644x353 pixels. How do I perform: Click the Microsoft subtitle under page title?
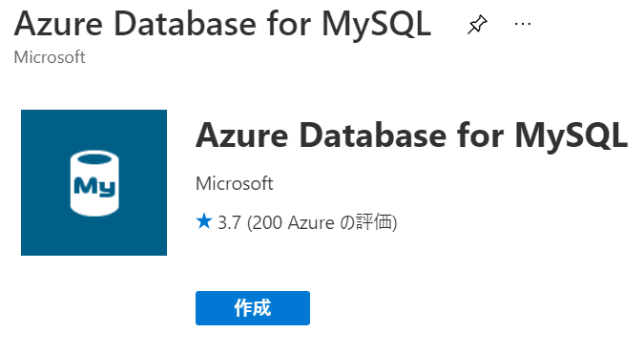50,57
